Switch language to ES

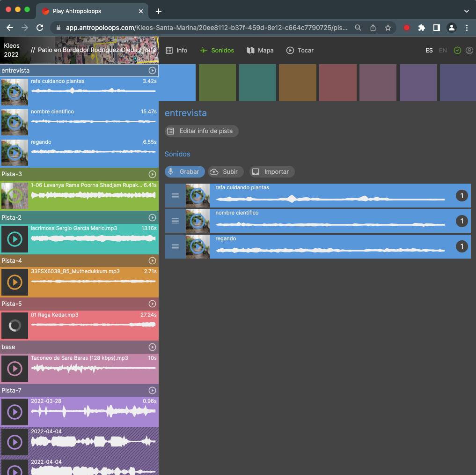pyautogui.click(x=429, y=51)
